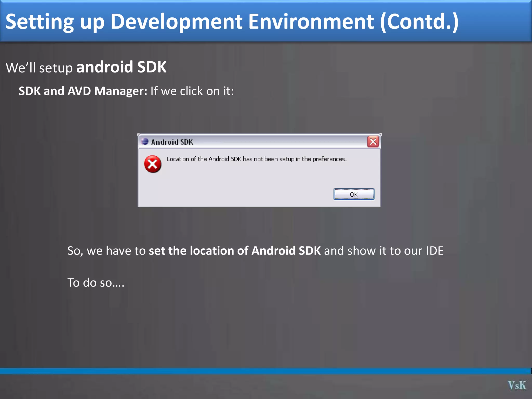
Task: Click the Eclipse icon in dialog title bar
Action: tap(145, 142)
